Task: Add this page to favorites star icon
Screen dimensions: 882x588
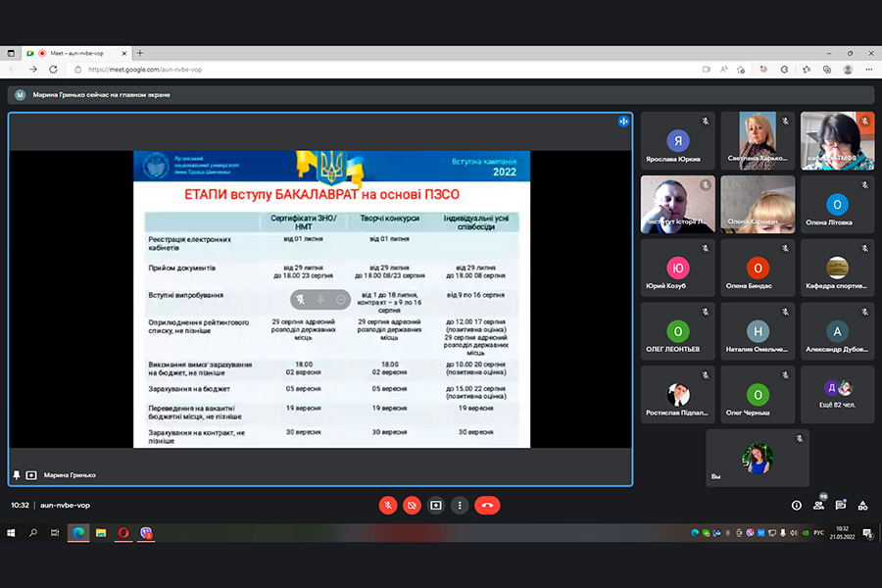Action: coord(741,70)
